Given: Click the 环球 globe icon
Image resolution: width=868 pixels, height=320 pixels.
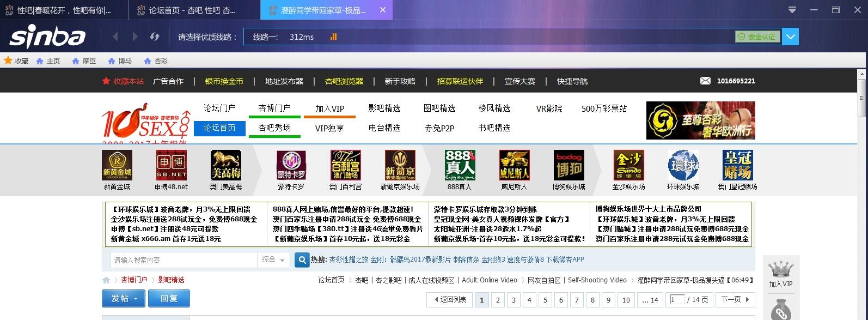Looking at the screenshot, I should pyautogui.click(x=683, y=165).
